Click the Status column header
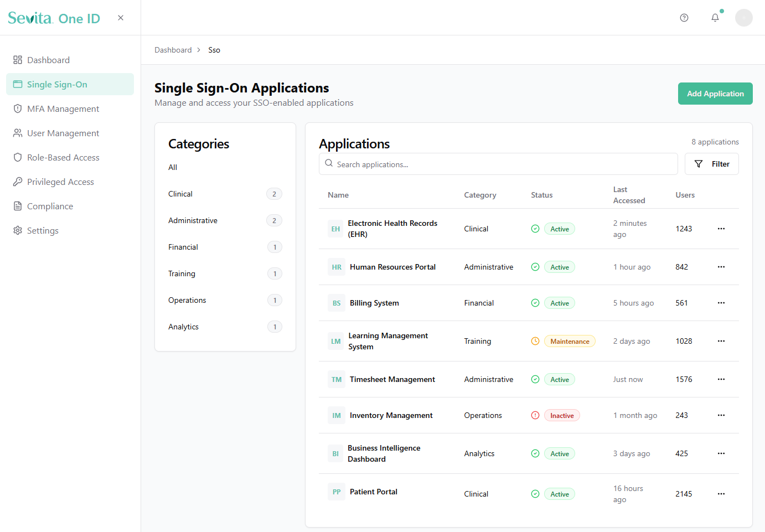 pyautogui.click(x=542, y=195)
